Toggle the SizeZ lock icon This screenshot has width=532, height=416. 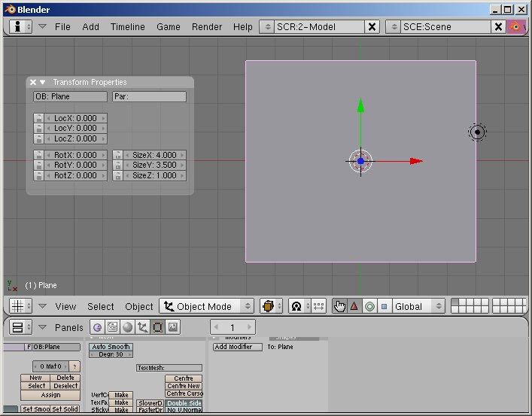pyautogui.click(x=117, y=176)
